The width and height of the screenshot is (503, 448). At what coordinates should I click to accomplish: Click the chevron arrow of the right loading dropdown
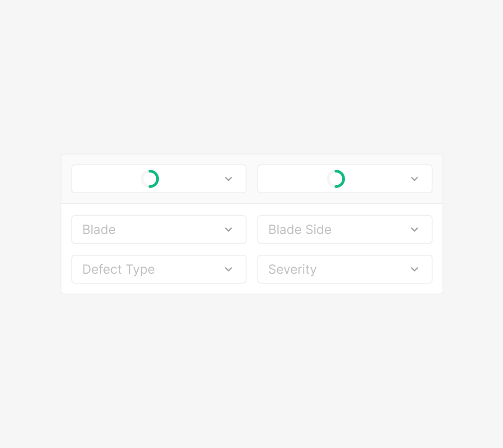(415, 179)
